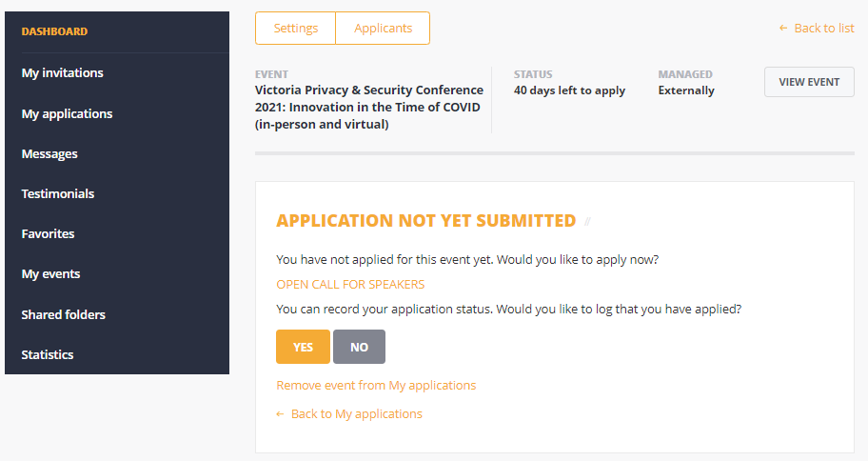Choose No for logging application status

(359, 347)
